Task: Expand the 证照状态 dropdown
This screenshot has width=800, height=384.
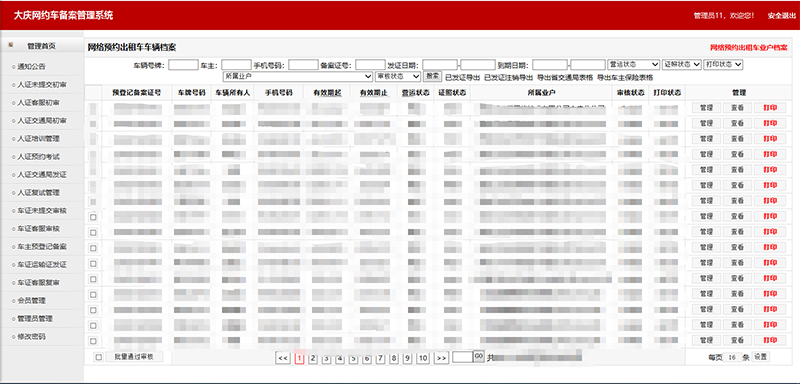Action: coord(682,65)
